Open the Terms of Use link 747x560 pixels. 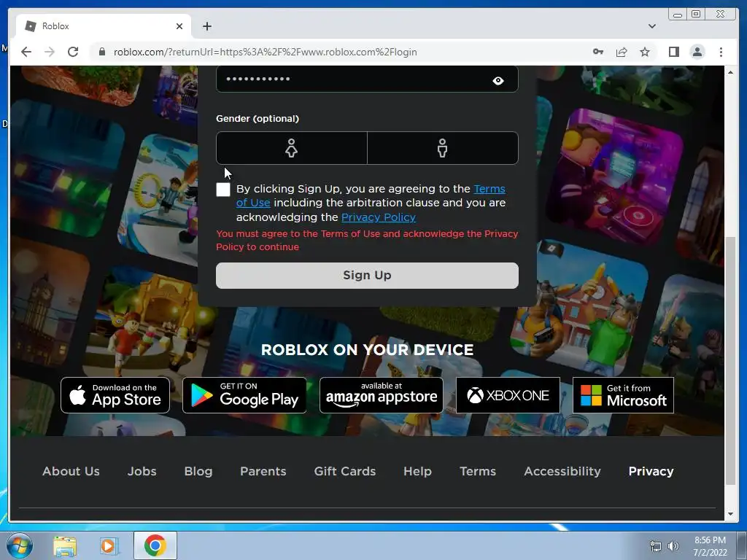click(x=489, y=189)
